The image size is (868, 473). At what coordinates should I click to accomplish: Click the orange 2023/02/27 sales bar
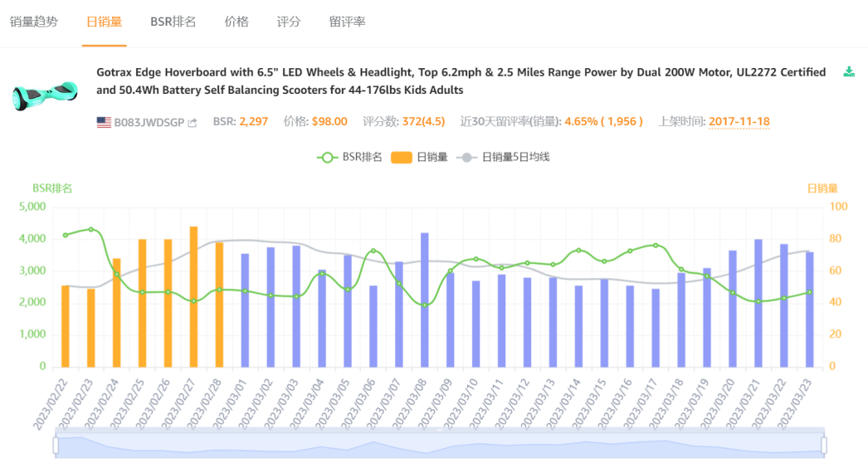click(x=193, y=296)
